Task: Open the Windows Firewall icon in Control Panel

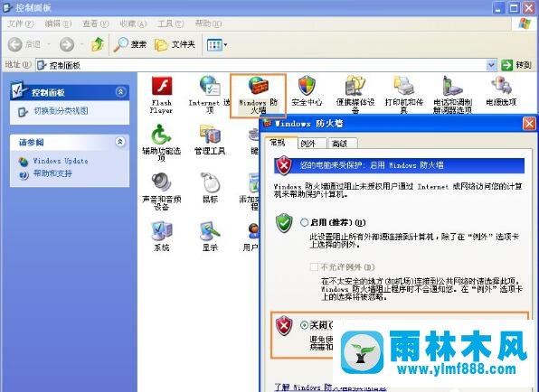Action: pyautogui.click(x=258, y=96)
